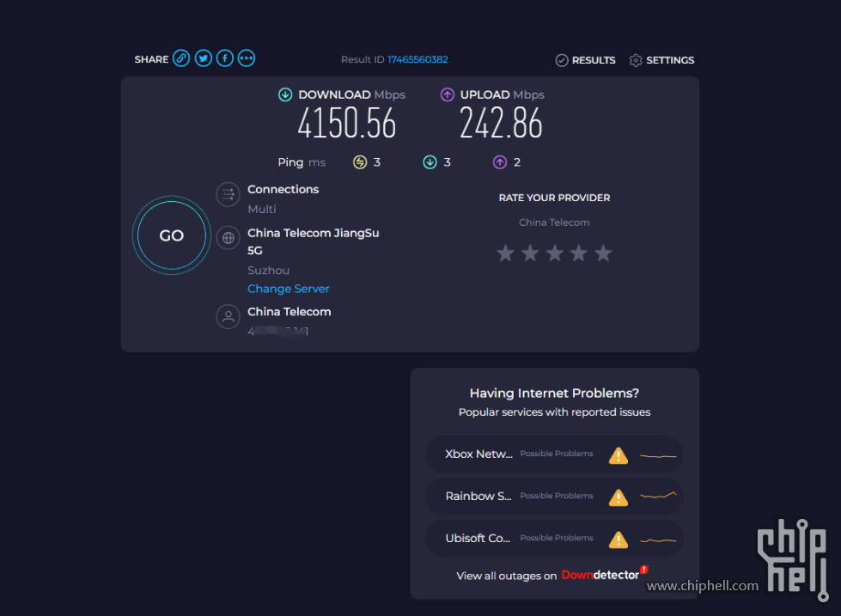Viewport: 841px width, 616px height.
Task: Open Rainbow Six outage report row
Action: click(x=554, y=497)
